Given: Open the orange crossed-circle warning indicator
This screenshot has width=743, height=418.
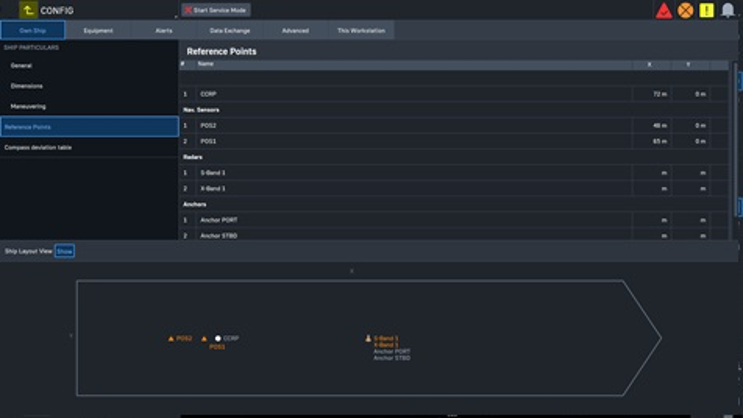Looking at the screenshot, I should [x=685, y=10].
